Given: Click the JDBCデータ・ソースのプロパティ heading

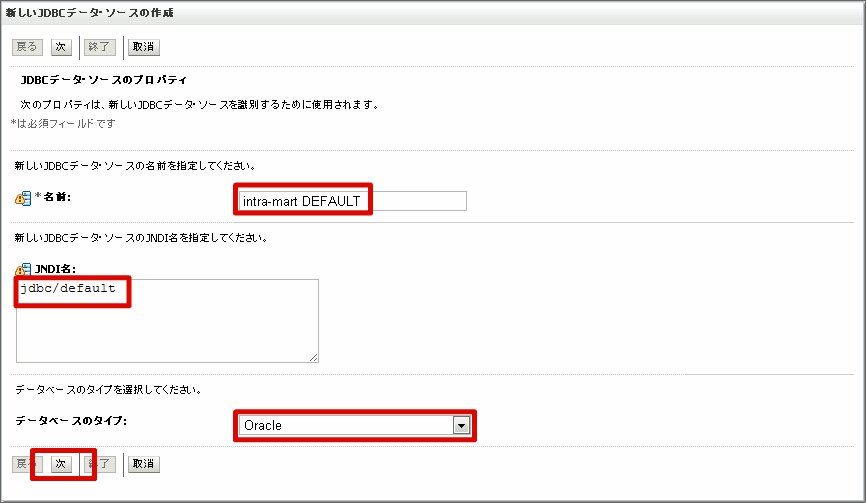Looking at the screenshot, I should click(x=104, y=80).
